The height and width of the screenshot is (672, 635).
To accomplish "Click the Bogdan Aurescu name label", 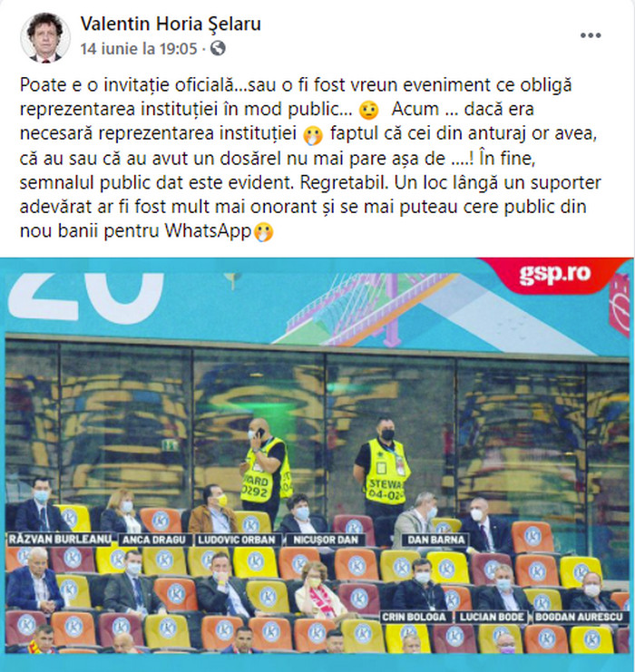I will coord(580,617).
